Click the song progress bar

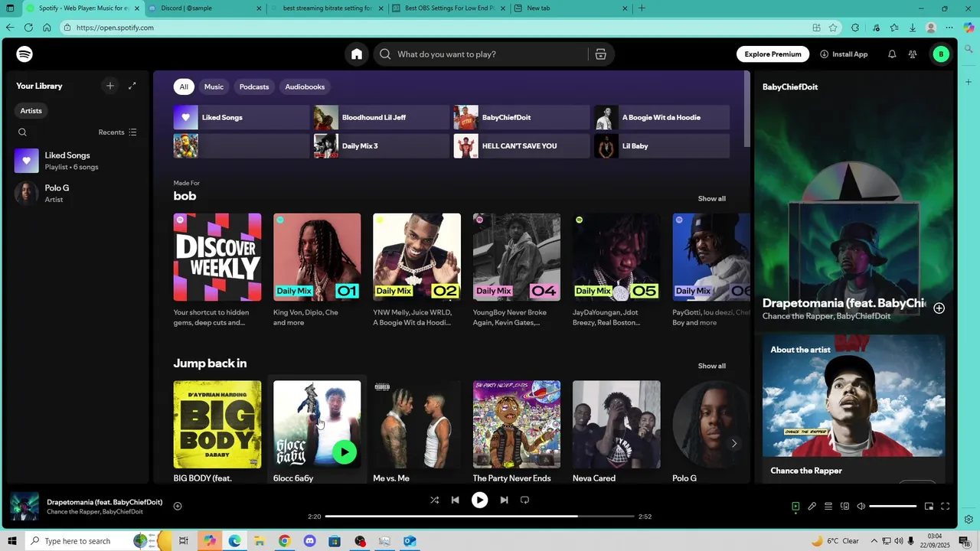click(480, 517)
